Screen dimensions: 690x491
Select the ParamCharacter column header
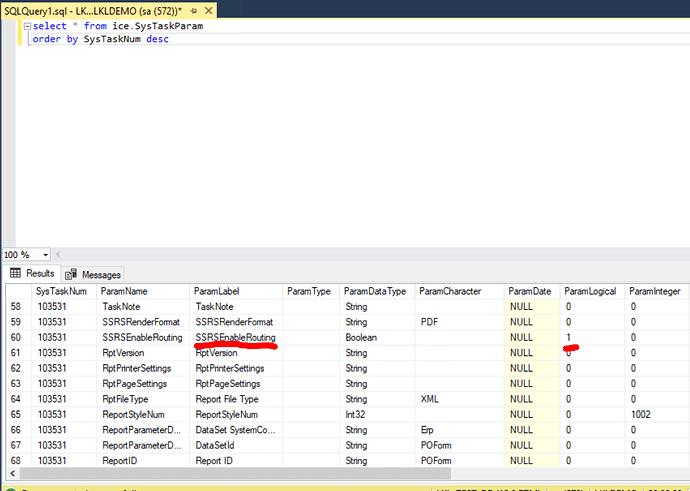(x=459, y=291)
